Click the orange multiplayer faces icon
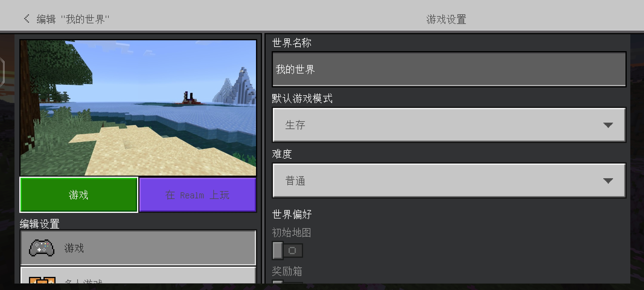This screenshot has height=290, width=644. (42, 280)
